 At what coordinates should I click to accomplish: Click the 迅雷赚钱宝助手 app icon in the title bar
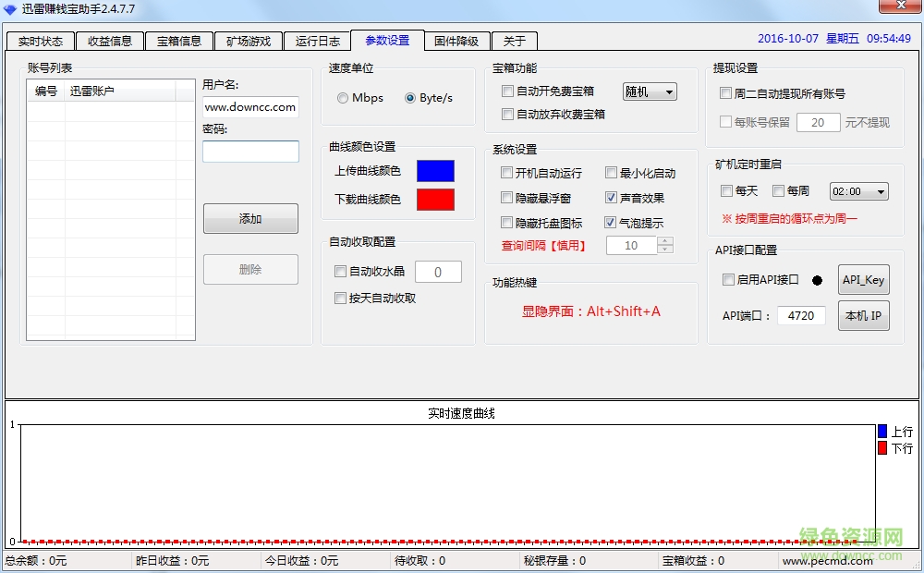coord(9,7)
